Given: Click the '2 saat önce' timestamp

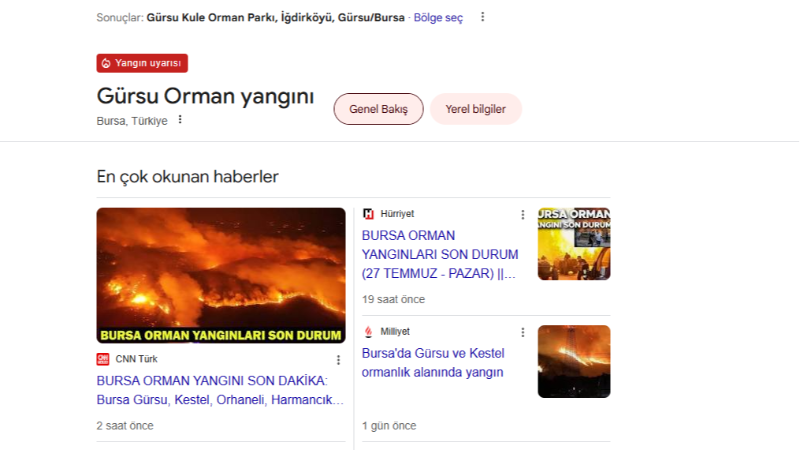Looking at the screenshot, I should click(125, 426).
